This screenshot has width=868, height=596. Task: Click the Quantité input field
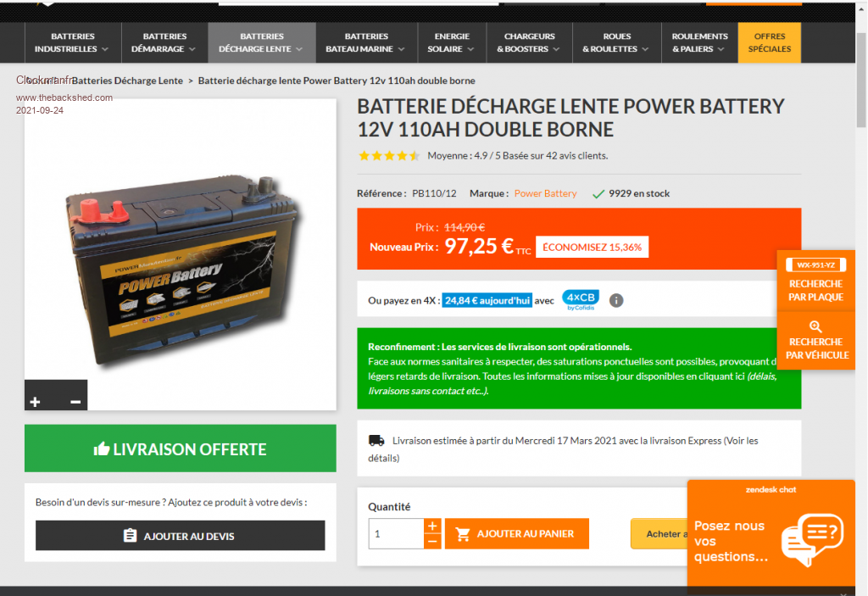pyautogui.click(x=397, y=534)
